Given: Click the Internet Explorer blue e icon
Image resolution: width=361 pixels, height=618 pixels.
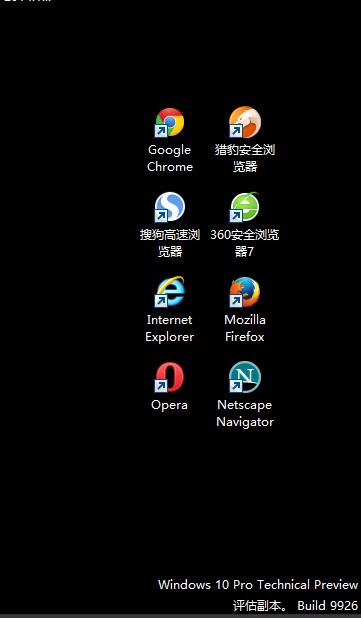Looking at the screenshot, I should coord(169,292).
